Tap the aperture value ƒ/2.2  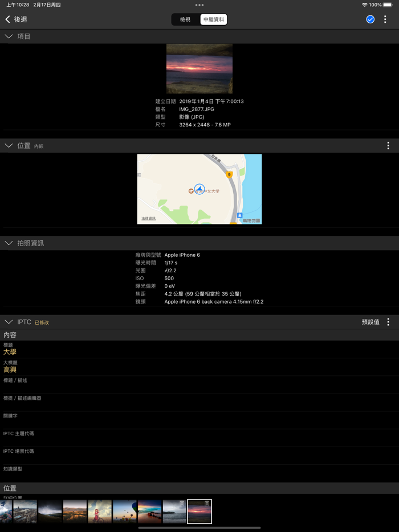coord(170,271)
